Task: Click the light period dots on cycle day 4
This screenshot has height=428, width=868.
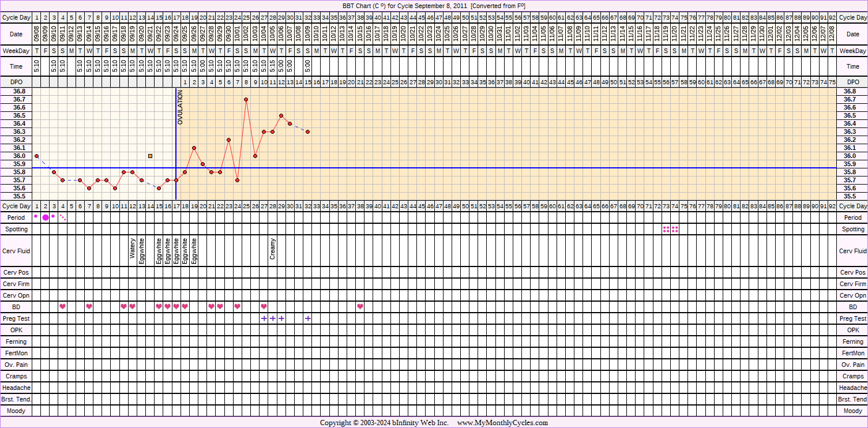Action: [x=63, y=217]
